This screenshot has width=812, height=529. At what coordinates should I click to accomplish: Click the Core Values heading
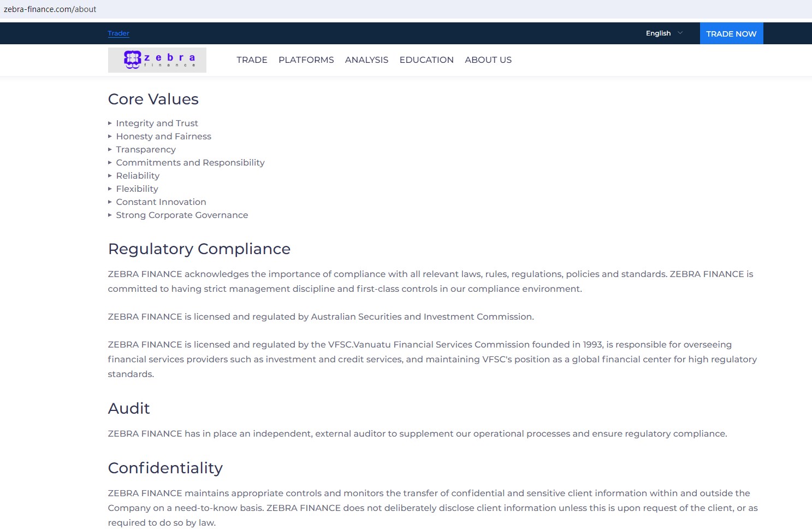point(153,99)
